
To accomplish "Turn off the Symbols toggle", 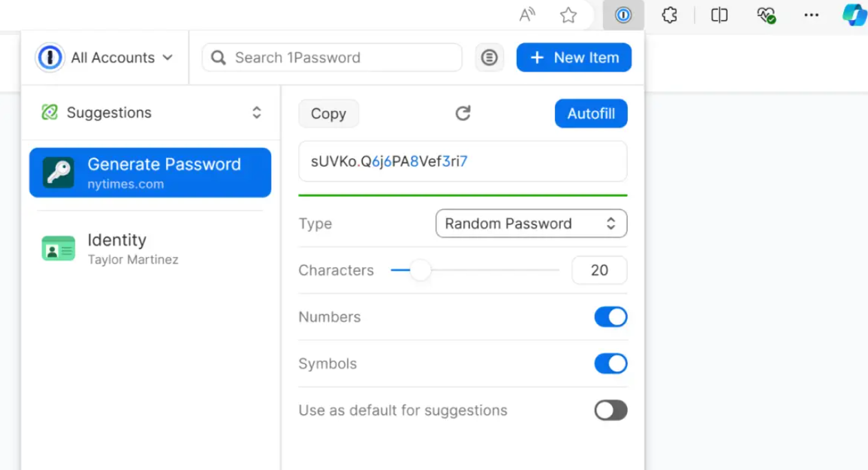I will pos(611,363).
